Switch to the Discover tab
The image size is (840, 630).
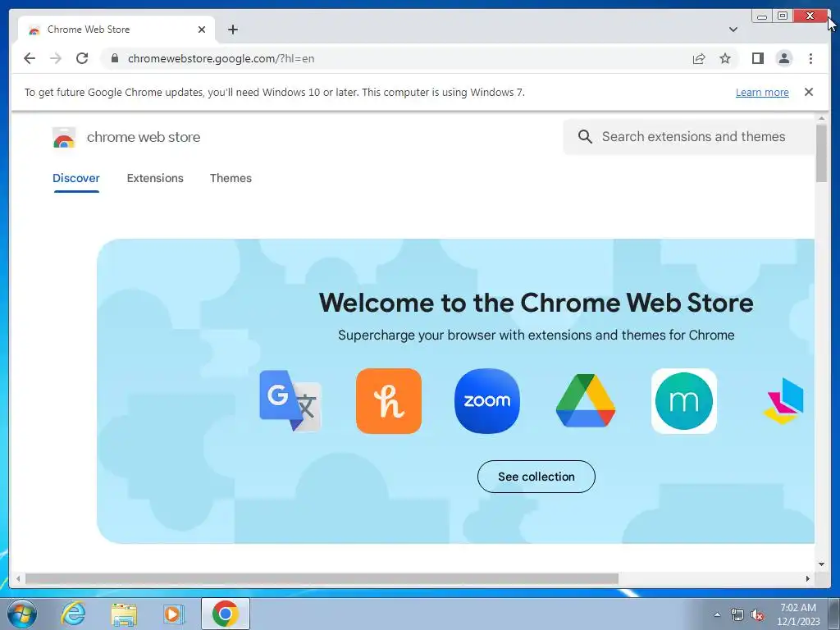pos(76,178)
